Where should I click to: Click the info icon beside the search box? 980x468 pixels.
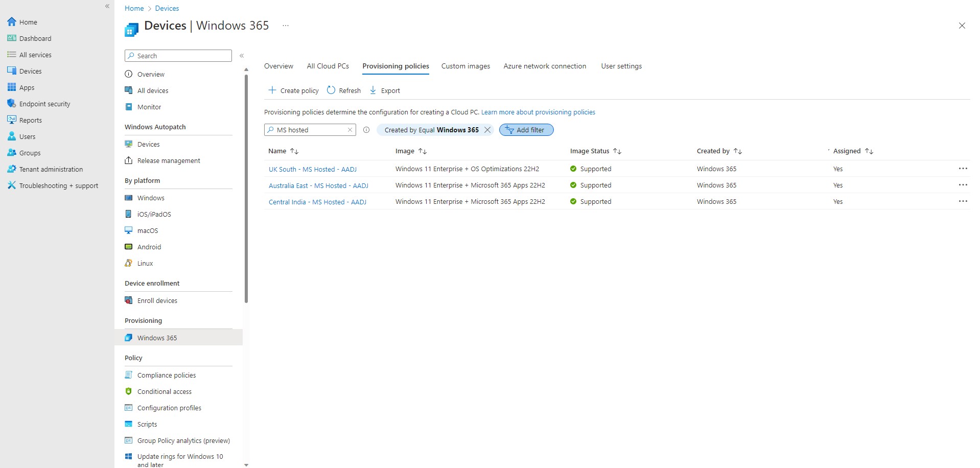coord(366,130)
